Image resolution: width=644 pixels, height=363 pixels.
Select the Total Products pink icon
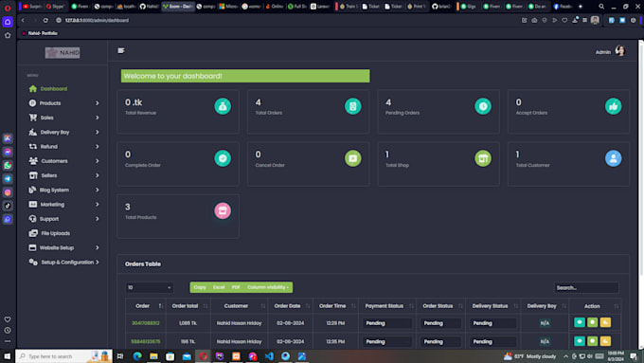(223, 211)
